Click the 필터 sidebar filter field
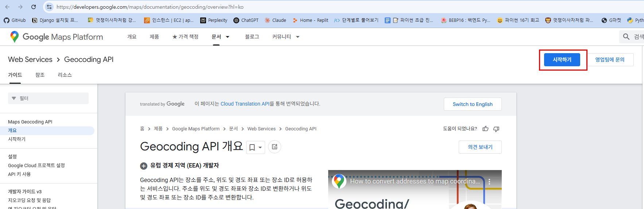The width and height of the screenshot is (644, 209). 48,98
